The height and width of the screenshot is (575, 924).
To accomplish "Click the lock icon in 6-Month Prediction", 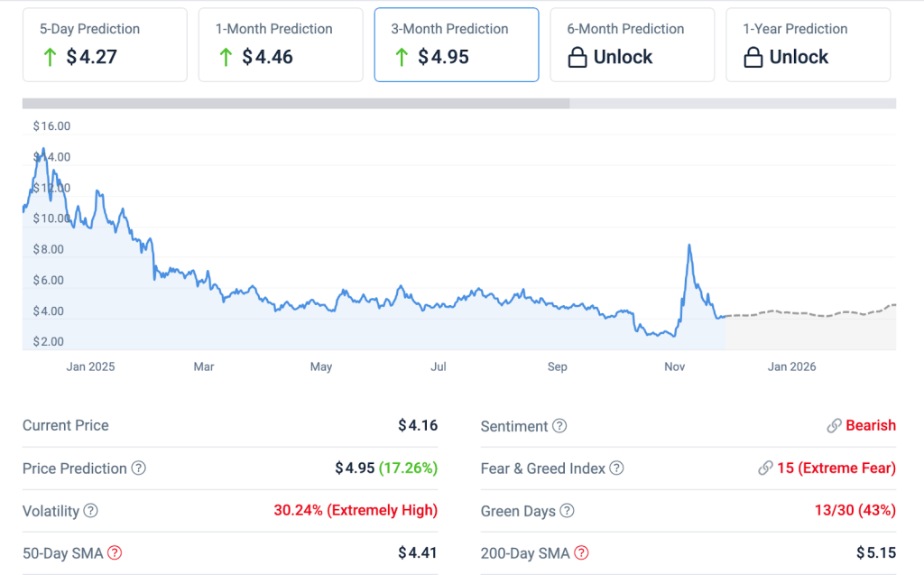I will pyautogui.click(x=577, y=58).
